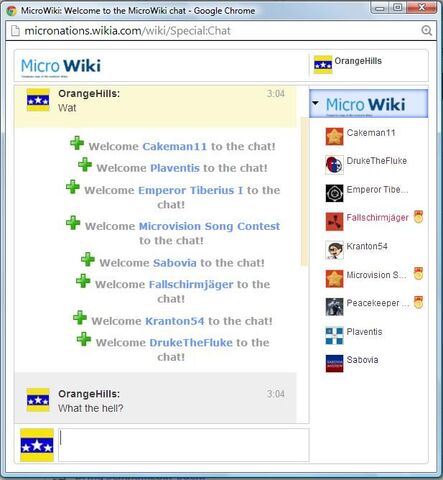Click DrukeTheFluke's avatar in user list
443x480 pixels.
[334, 165]
